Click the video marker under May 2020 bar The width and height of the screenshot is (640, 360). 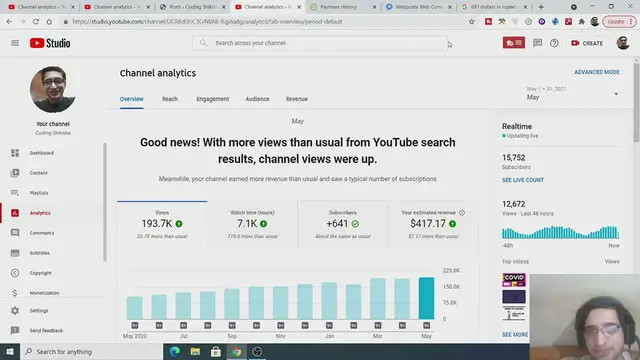pos(135,325)
